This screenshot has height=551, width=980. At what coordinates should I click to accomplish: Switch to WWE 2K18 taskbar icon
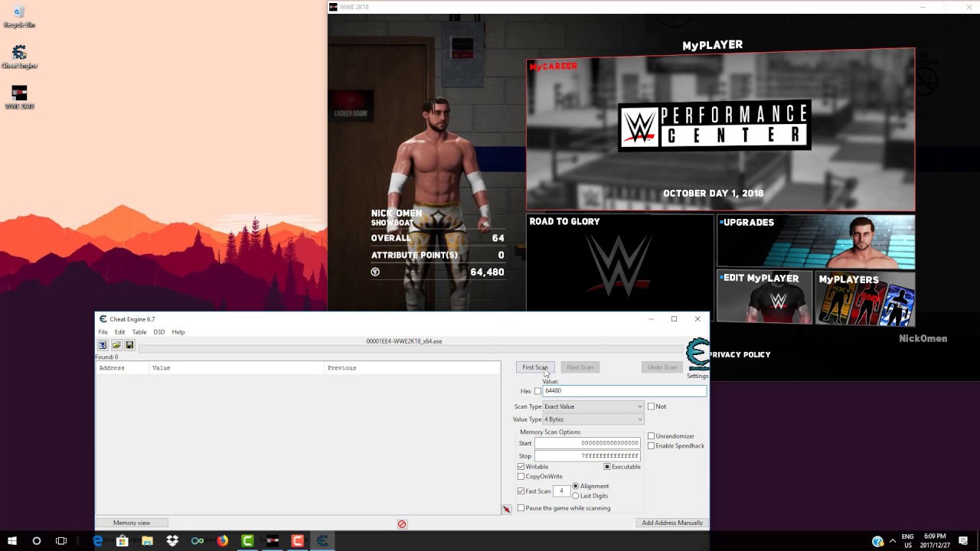click(x=273, y=541)
